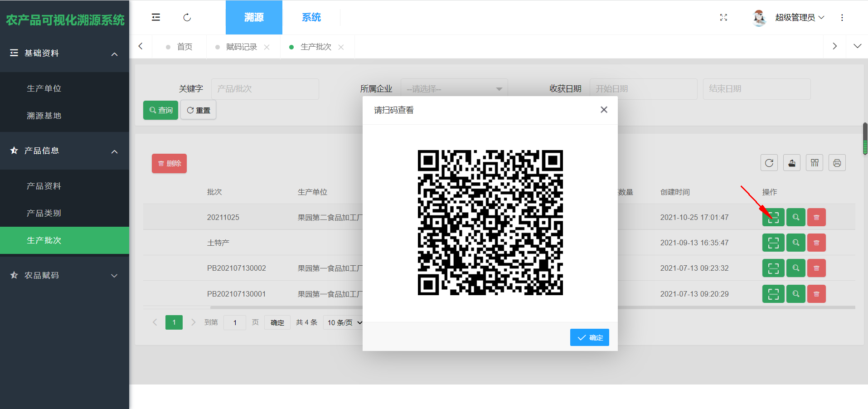This screenshot has height=409, width=868.
Task: Focus the 关键字 keyword input
Action: pyautogui.click(x=265, y=89)
